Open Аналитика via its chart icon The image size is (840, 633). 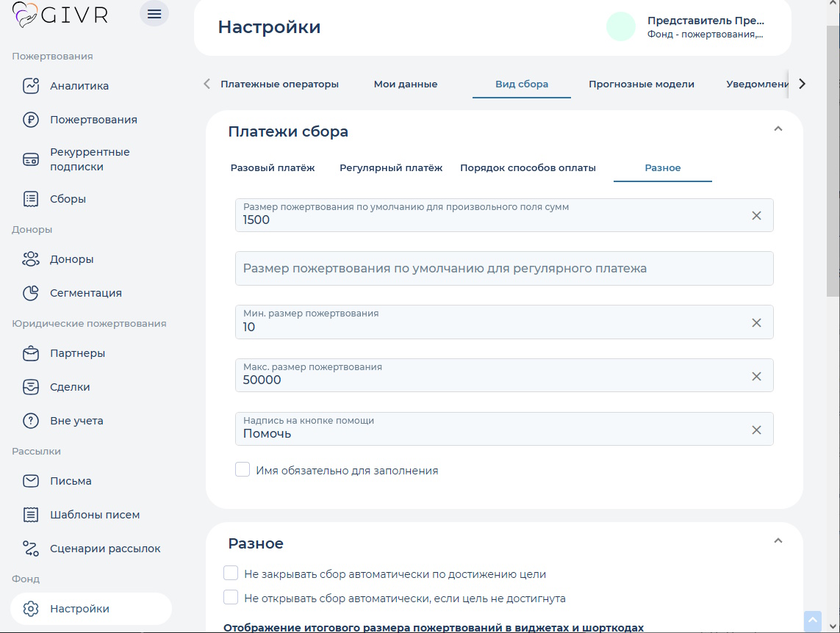31,86
